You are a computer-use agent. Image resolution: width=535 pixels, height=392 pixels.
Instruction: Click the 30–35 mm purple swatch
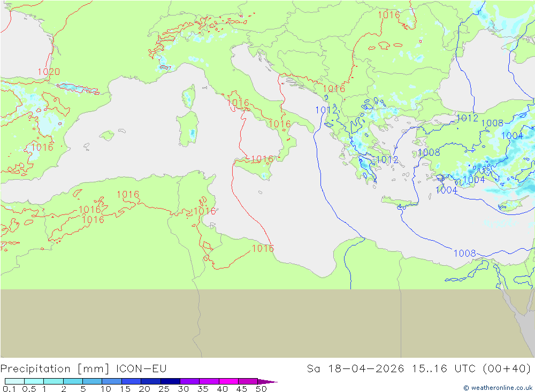point(189,381)
